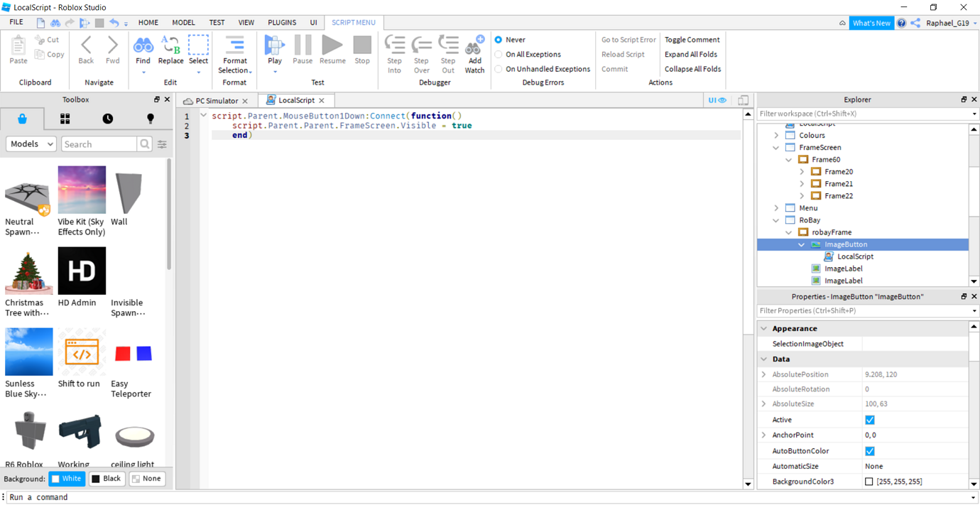Open the Toolbox recent clock tab
980x510 pixels.
click(x=107, y=119)
